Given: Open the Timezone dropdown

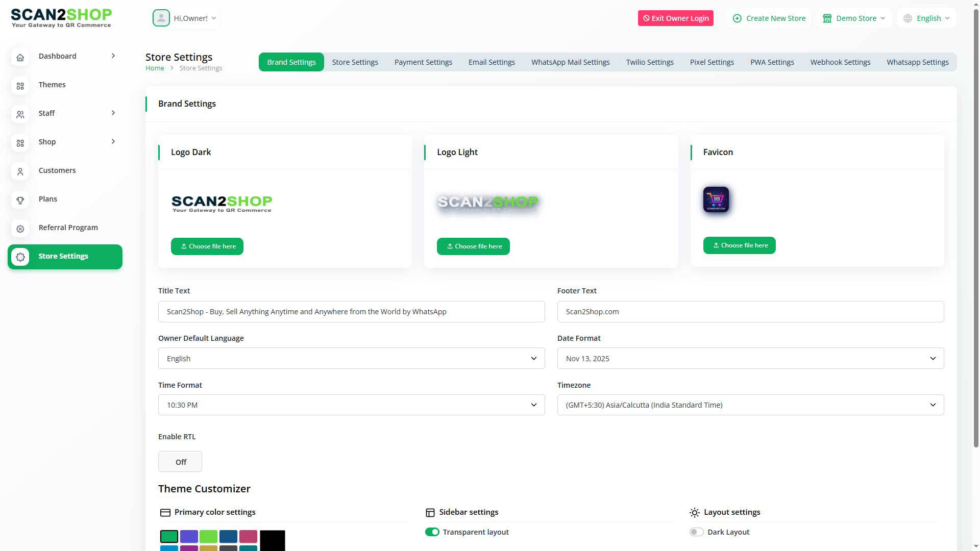Looking at the screenshot, I should pyautogui.click(x=750, y=405).
